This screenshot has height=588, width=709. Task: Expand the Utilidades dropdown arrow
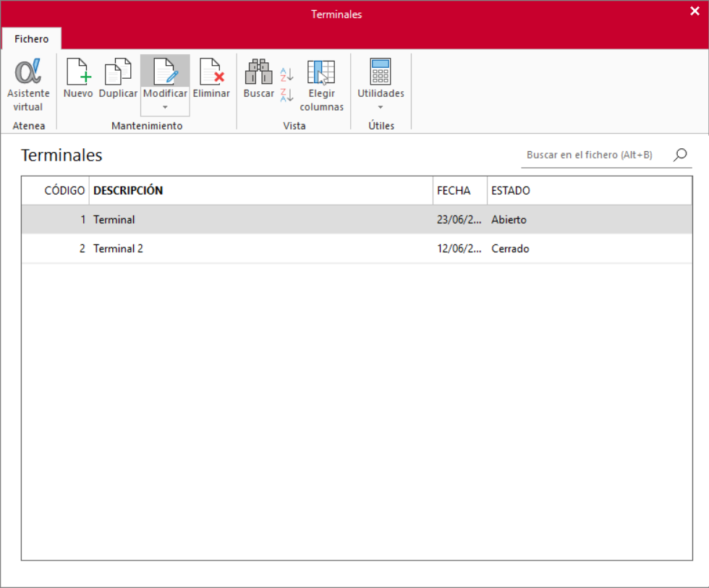pyautogui.click(x=381, y=107)
